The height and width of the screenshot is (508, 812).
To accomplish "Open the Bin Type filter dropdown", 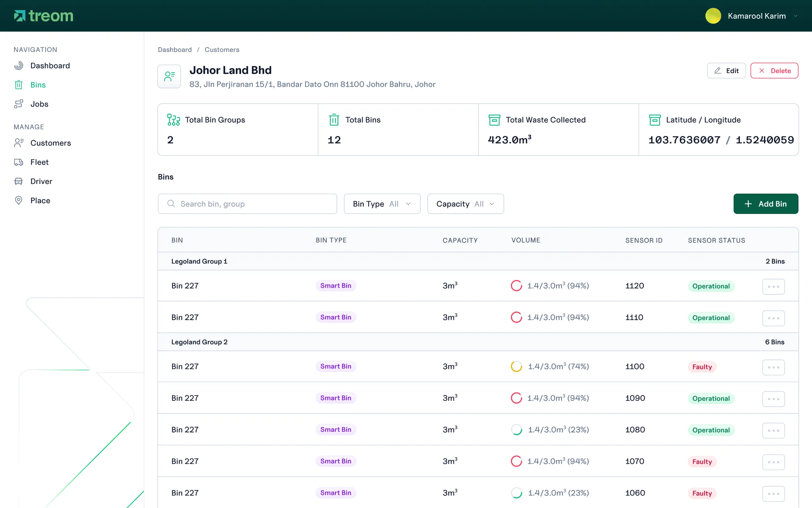I will point(382,204).
